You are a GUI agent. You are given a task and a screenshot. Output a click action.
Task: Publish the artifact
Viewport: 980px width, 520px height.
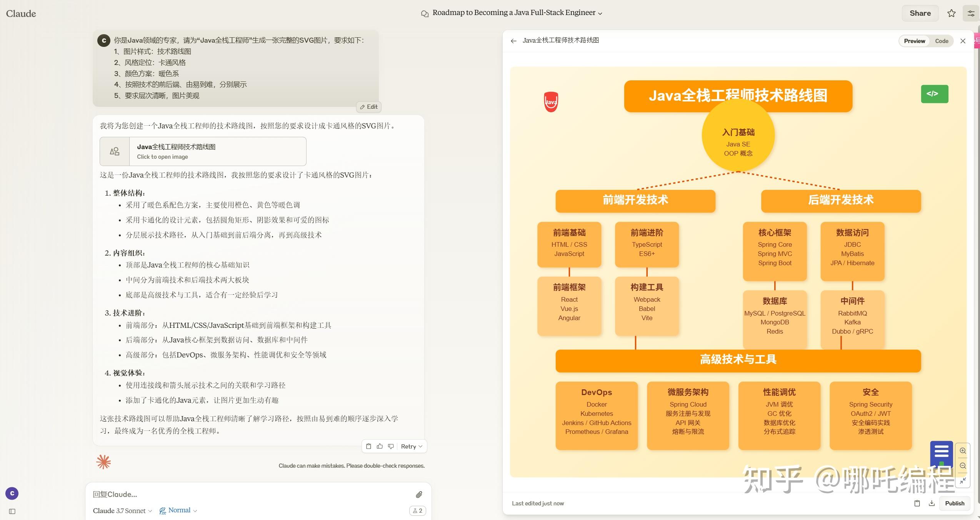[x=954, y=503]
